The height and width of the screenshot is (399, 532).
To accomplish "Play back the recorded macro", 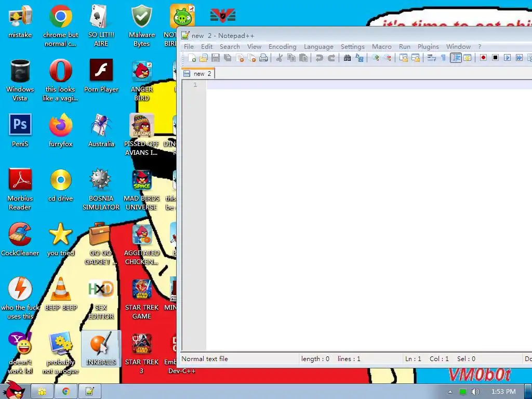I will (507, 58).
